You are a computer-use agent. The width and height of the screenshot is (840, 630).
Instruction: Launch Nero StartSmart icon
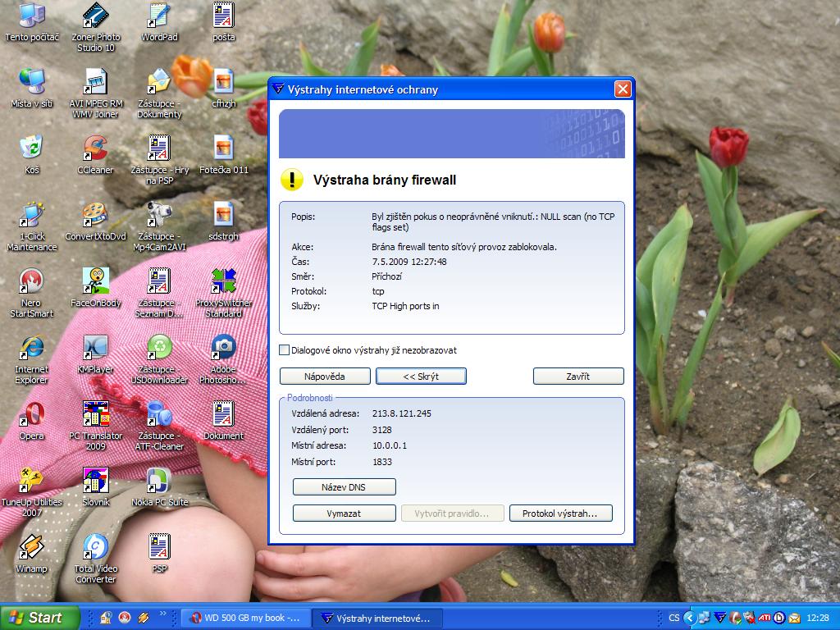pyautogui.click(x=31, y=282)
